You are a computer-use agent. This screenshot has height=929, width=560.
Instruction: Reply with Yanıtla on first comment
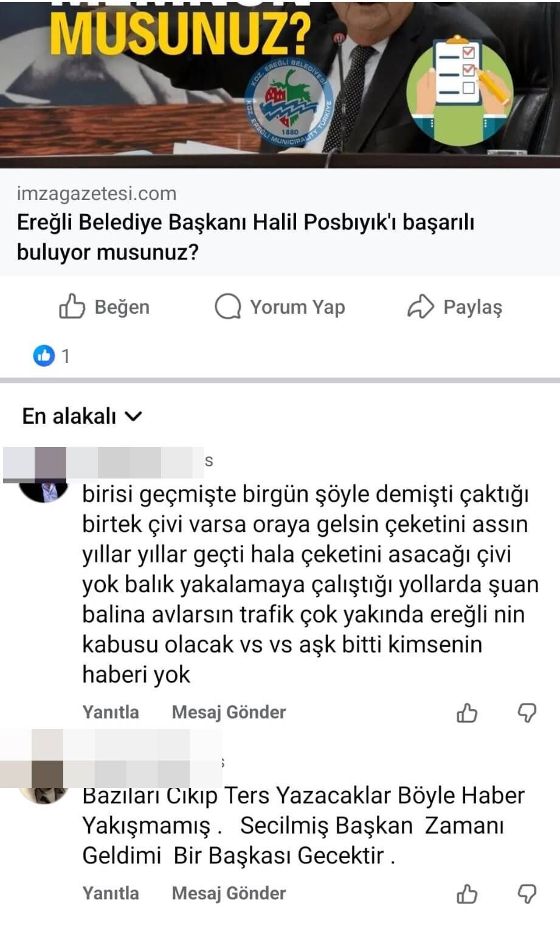click(x=111, y=713)
